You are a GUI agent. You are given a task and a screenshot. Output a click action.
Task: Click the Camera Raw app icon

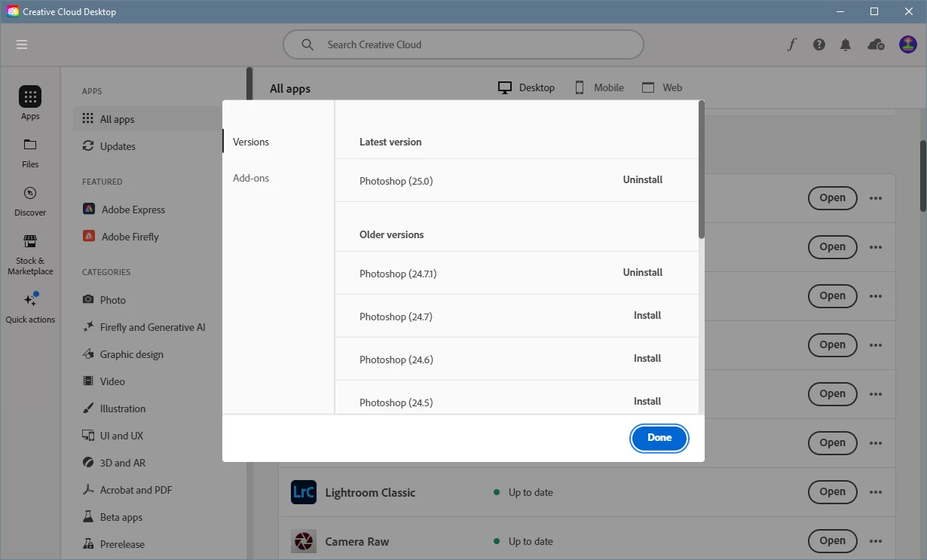[304, 541]
